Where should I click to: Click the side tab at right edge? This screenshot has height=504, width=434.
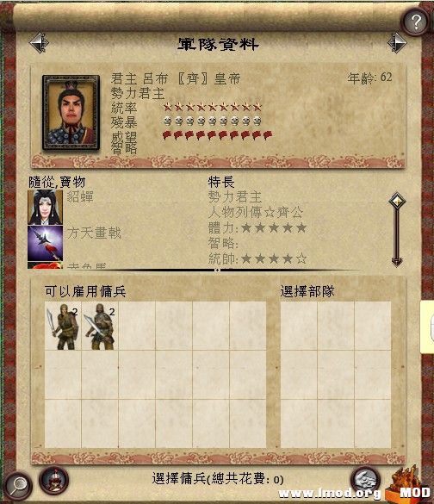tap(427, 327)
